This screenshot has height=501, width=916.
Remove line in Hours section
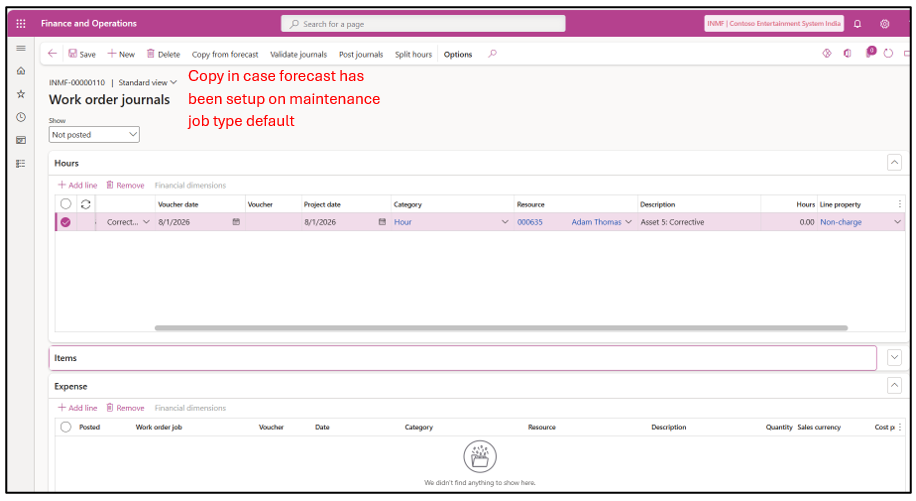125,185
